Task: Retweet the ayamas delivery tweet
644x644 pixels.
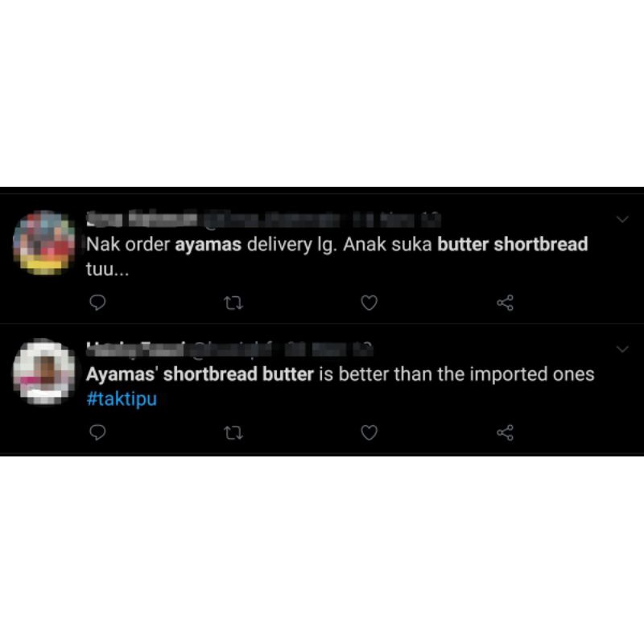Action: click(x=233, y=303)
